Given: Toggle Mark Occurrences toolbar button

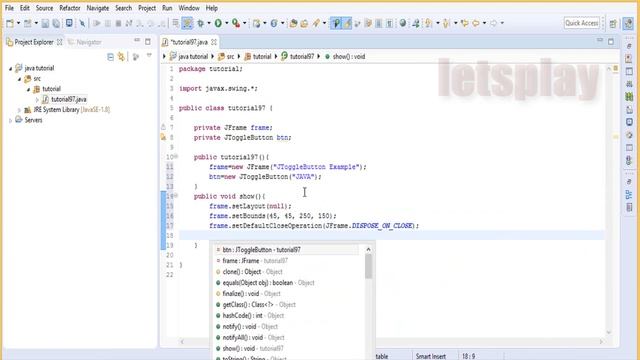Looking at the screenshot, I should click(347, 23).
